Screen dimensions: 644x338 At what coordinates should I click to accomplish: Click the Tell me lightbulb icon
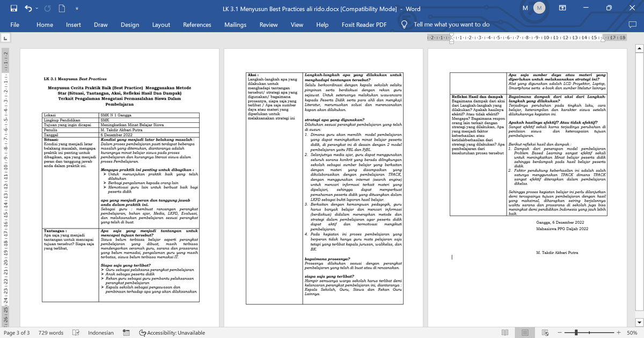[x=405, y=25]
